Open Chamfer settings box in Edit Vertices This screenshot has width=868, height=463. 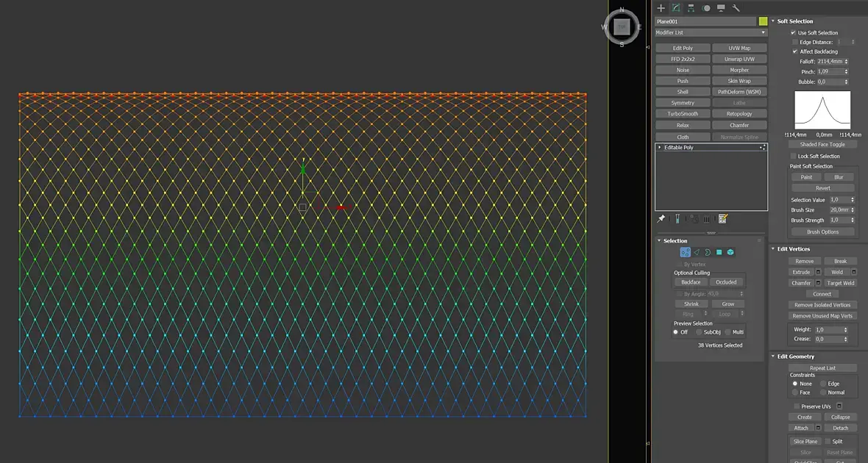click(x=818, y=283)
